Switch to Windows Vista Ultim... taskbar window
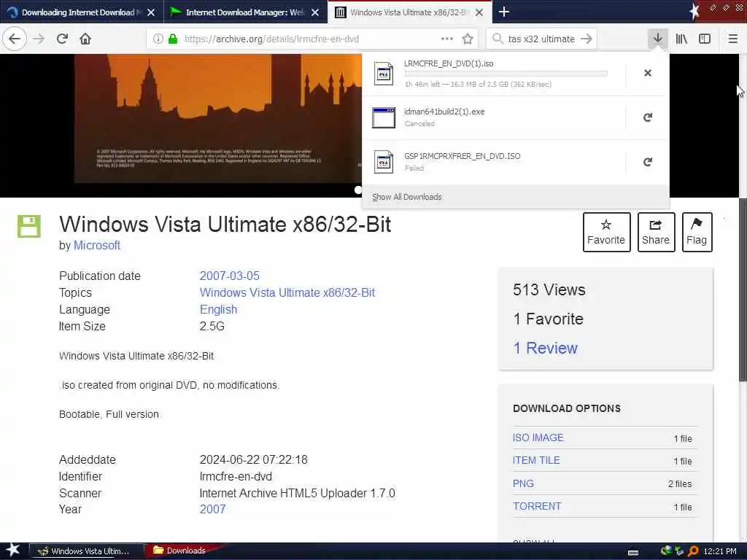 [x=86, y=551]
